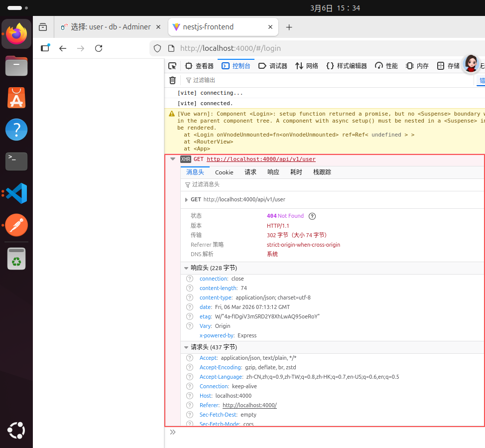This screenshot has width=485, height=448.
Task: Switch to 栈跟踪 stack trace tab
Action: click(322, 172)
